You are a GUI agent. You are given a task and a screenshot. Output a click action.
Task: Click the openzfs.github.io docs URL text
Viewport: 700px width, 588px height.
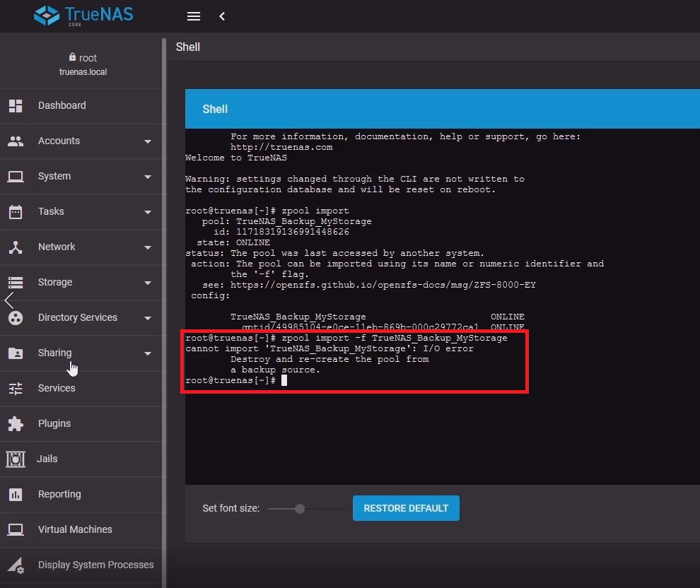pyautogui.click(x=383, y=285)
